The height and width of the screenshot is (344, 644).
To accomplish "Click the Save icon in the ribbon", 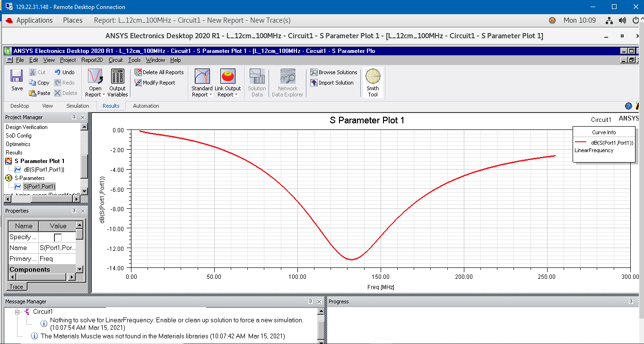I will 17,80.
